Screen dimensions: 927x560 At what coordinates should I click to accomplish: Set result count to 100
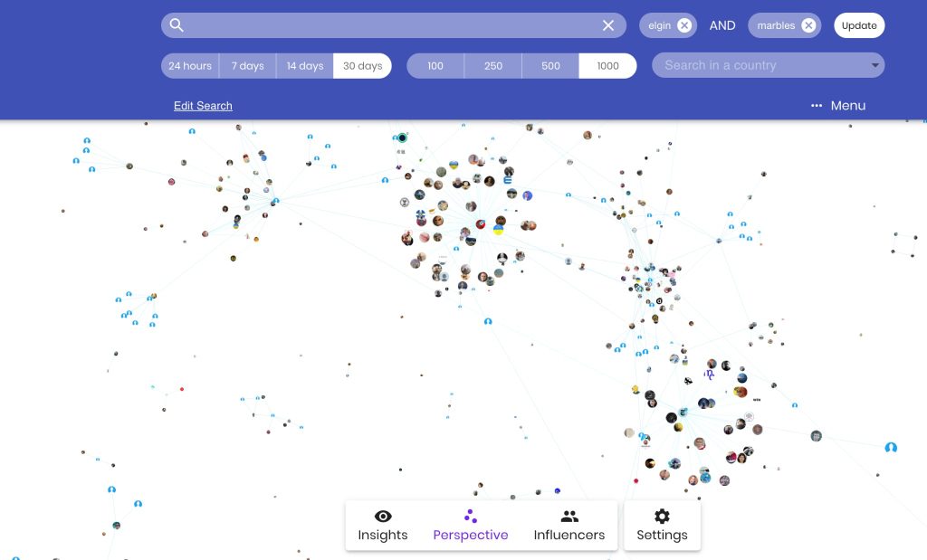435,66
